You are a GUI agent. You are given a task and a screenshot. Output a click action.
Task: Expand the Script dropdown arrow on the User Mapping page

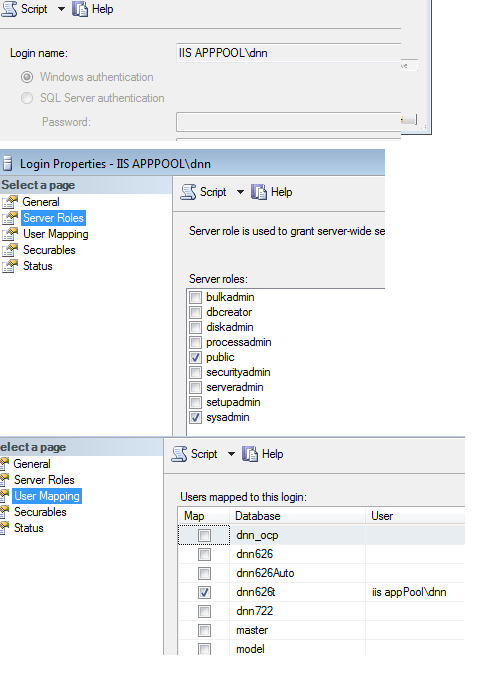(231, 454)
